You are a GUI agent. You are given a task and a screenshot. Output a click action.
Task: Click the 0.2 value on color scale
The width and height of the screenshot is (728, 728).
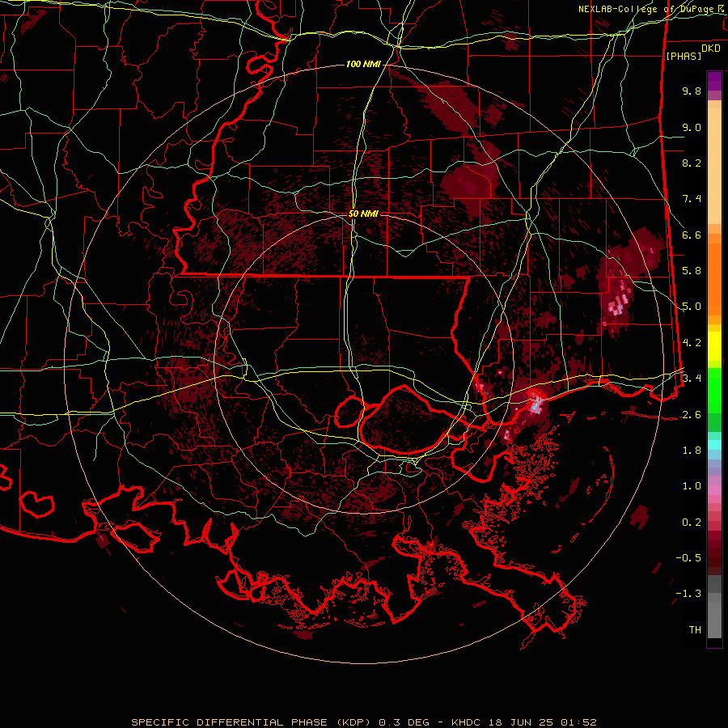click(x=692, y=523)
